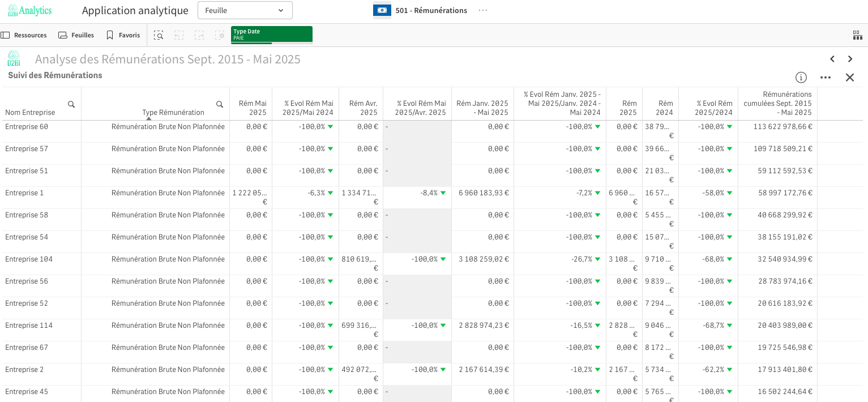Screen dimensions: 868x402
Task: Open the Type Date PAIE selection
Action: point(271,35)
